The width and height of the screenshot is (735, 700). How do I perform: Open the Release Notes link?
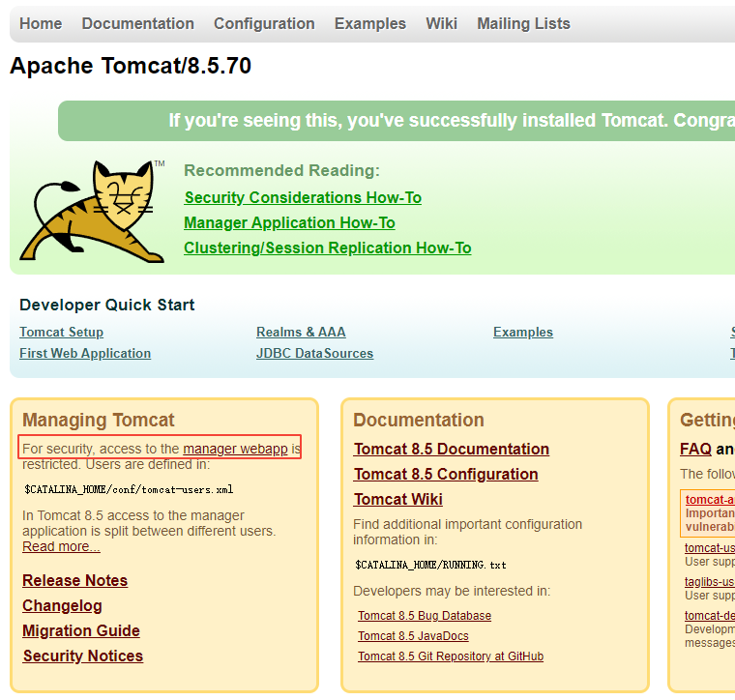75,580
